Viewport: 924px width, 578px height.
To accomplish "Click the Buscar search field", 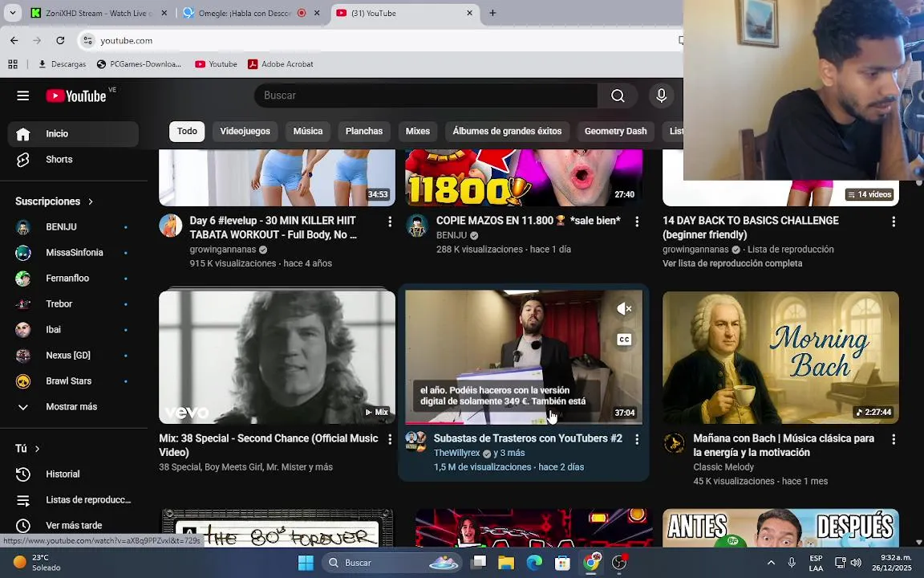I will click(425, 96).
